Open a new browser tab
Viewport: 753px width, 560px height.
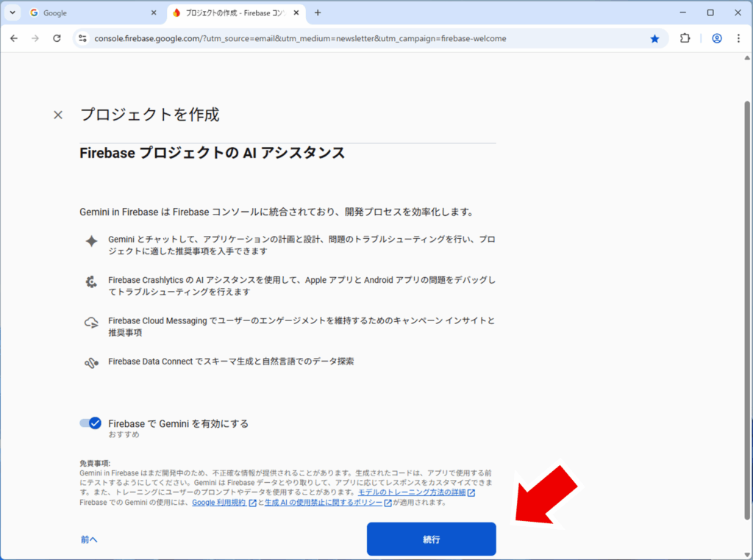(x=318, y=13)
